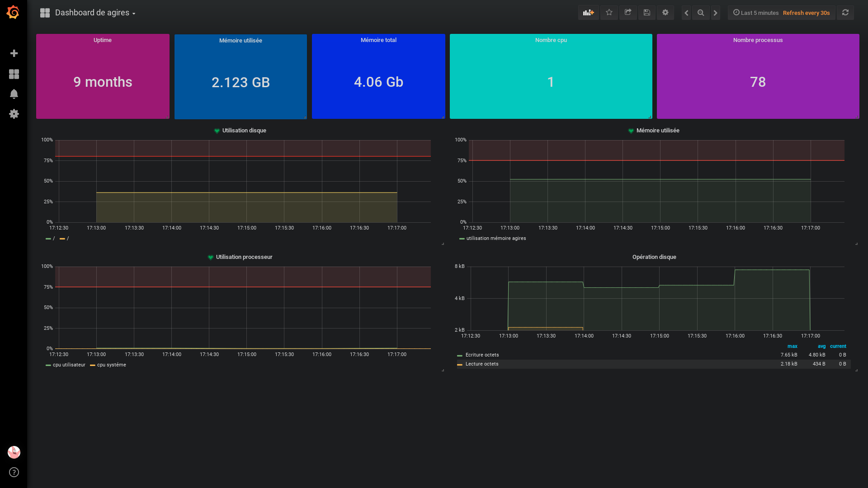Image resolution: width=868 pixels, height=488 pixels.
Task: Open the Configuration gear in sidebar
Action: click(14, 114)
